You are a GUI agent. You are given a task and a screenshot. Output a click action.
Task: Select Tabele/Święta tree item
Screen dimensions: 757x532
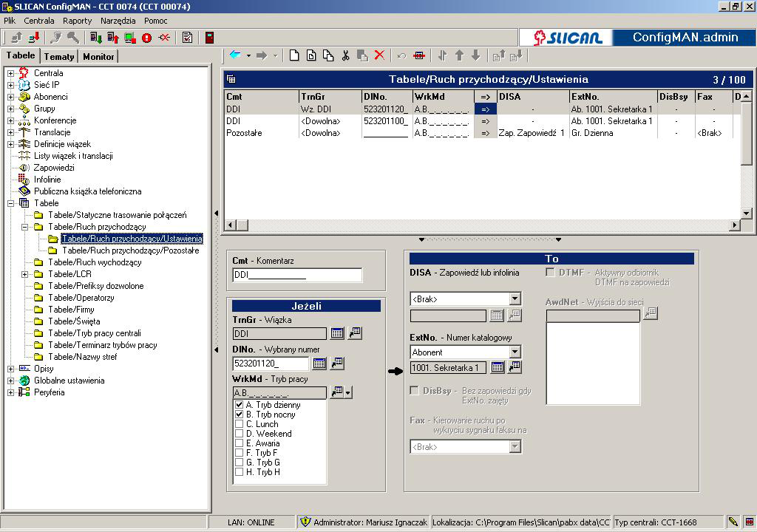[x=74, y=321]
